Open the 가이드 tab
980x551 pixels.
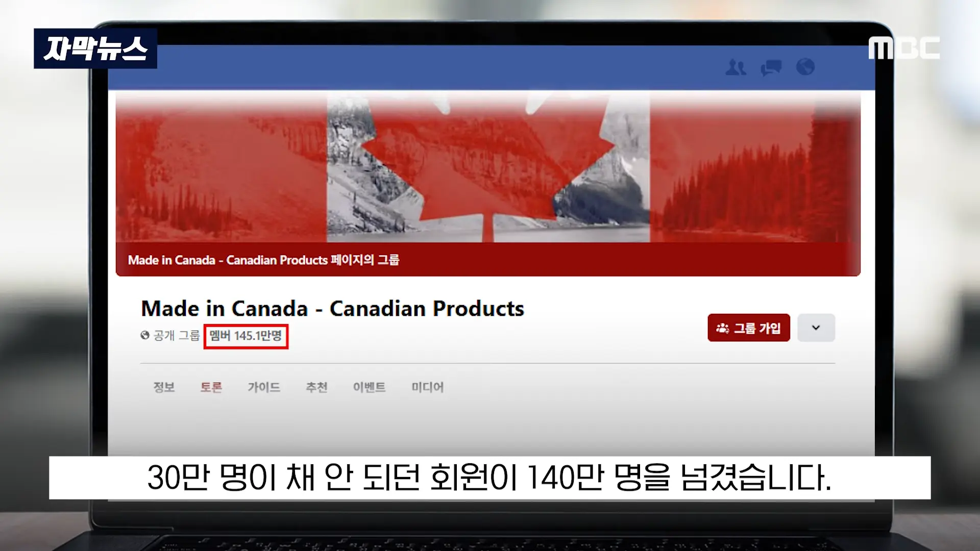pos(264,387)
